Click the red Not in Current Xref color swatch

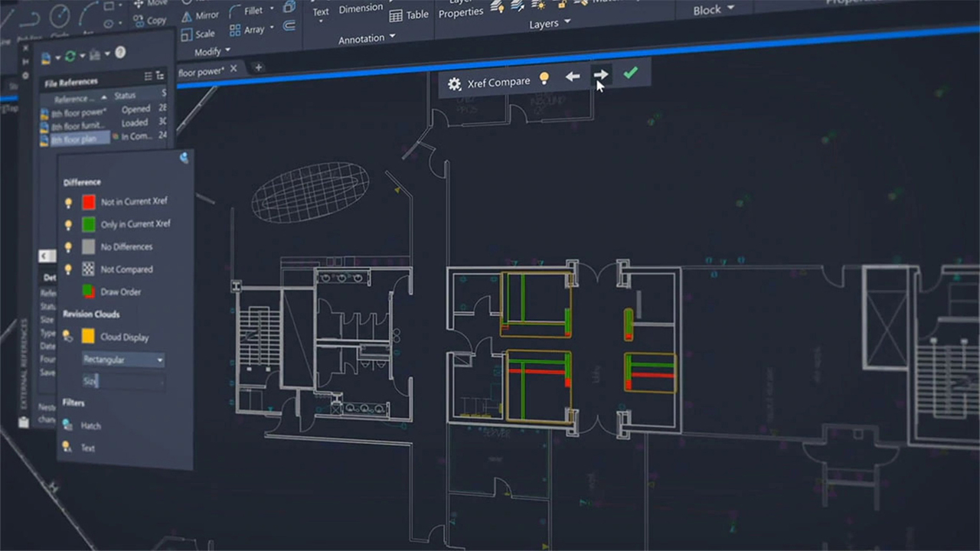[87, 202]
